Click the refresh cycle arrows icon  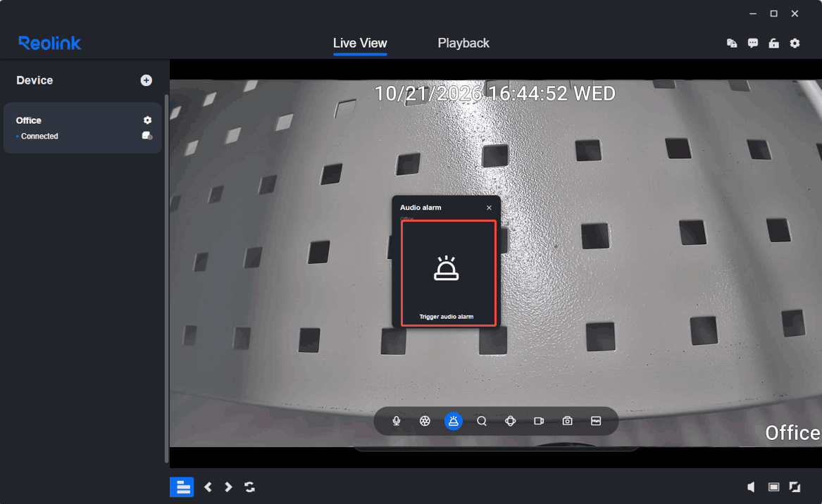[x=249, y=487]
